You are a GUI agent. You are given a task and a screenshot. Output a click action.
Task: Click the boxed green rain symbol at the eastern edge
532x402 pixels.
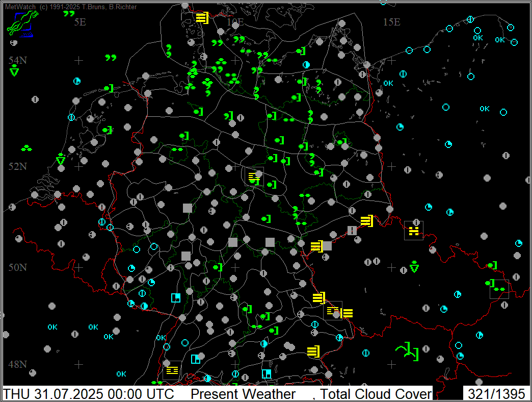tap(499, 289)
